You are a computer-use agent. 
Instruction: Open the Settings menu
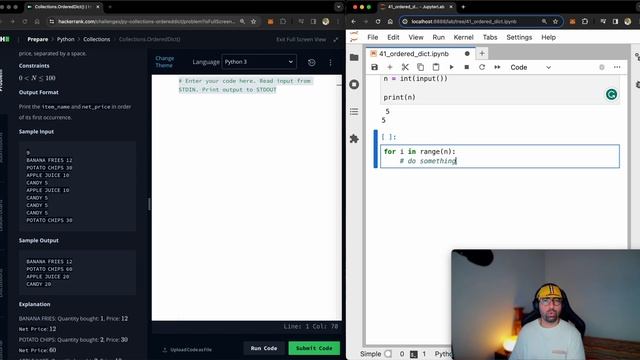click(519, 37)
